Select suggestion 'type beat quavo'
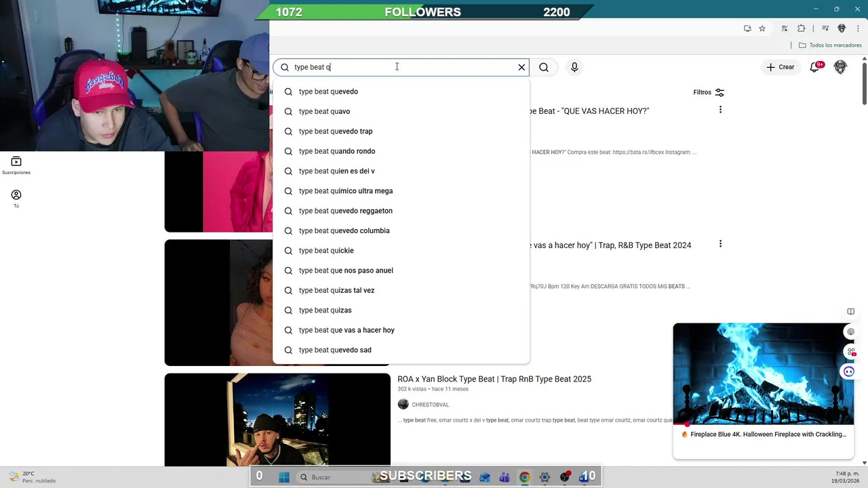 coord(401,111)
